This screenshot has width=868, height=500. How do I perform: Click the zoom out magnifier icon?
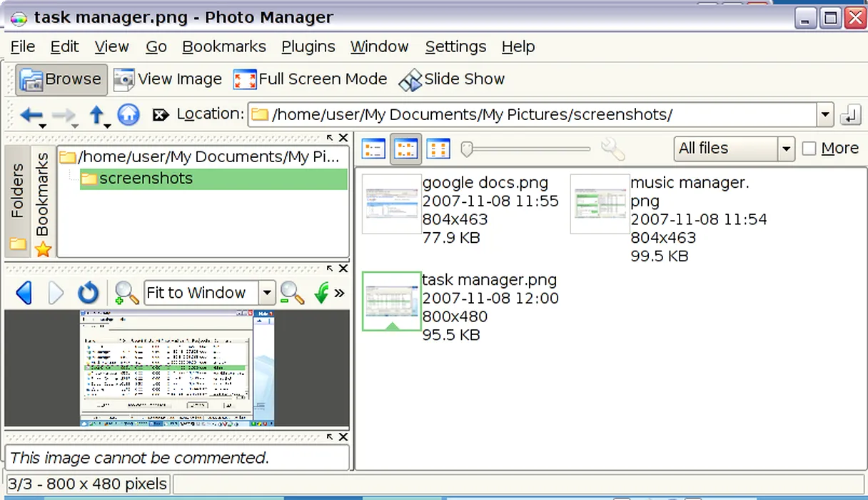292,293
